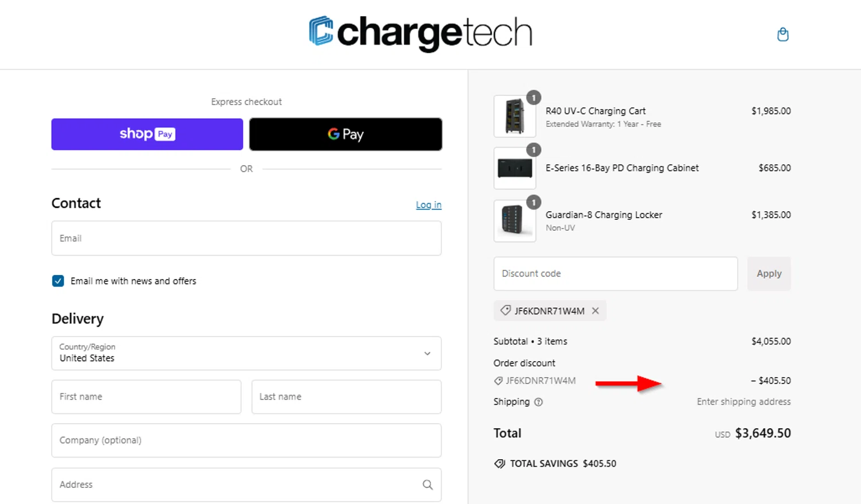Click the Enter shipping address text
This screenshot has height=504, width=861.
(744, 402)
